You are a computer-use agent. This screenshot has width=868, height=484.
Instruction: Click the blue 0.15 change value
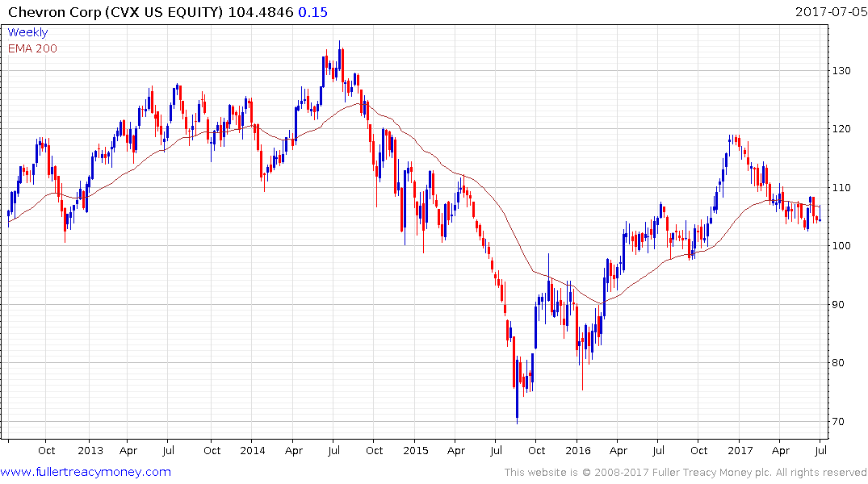coord(312,12)
